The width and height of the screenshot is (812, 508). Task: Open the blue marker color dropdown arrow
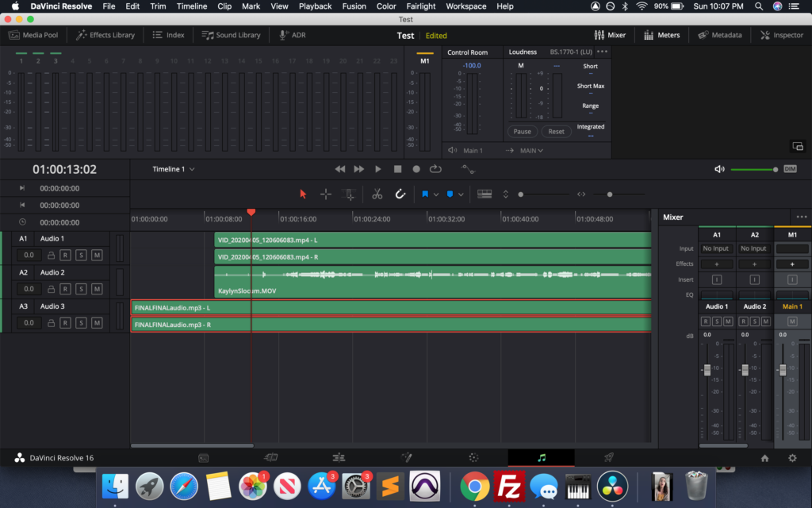pos(462,194)
